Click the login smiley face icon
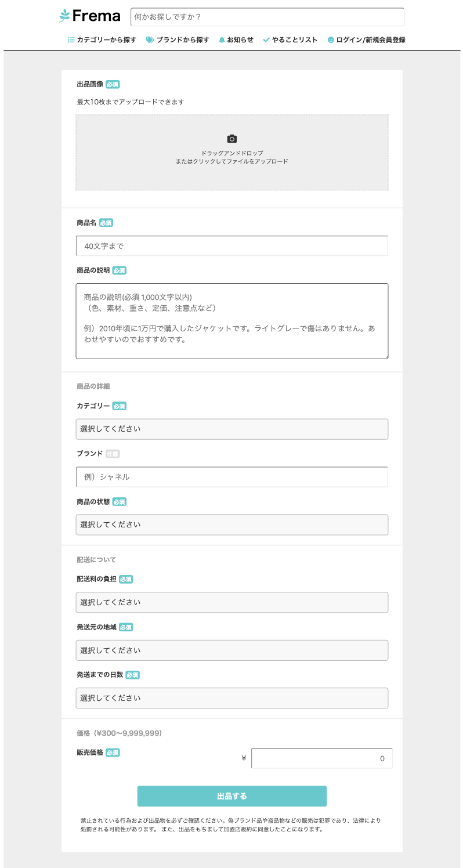The height and width of the screenshot is (868, 463). 331,40
